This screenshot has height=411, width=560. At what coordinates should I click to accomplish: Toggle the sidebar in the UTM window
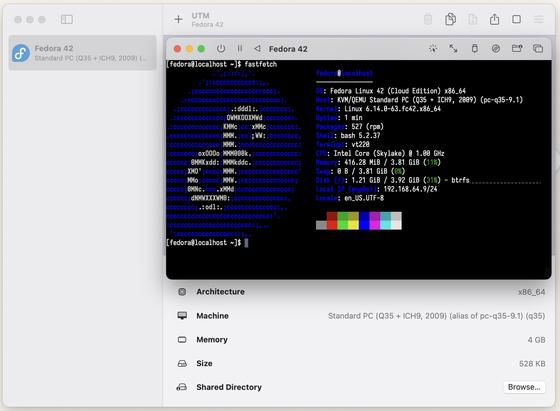(67, 19)
